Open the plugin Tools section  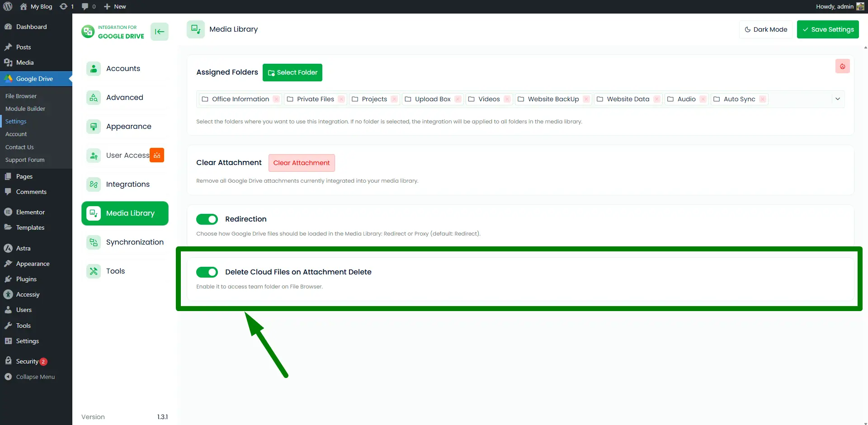(x=115, y=271)
